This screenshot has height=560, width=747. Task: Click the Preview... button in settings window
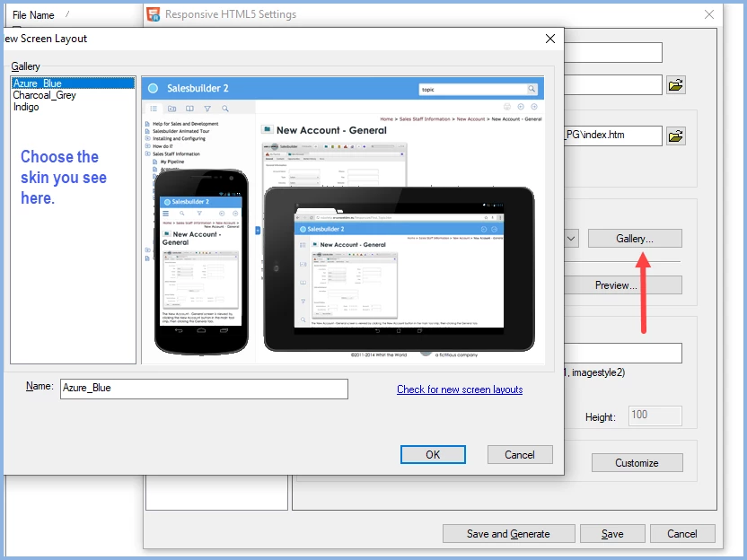[623, 285]
